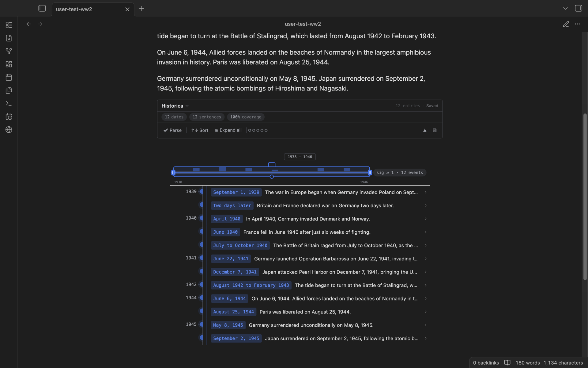Switch to editing with the pencil icon
588x368 pixels.
(566, 24)
